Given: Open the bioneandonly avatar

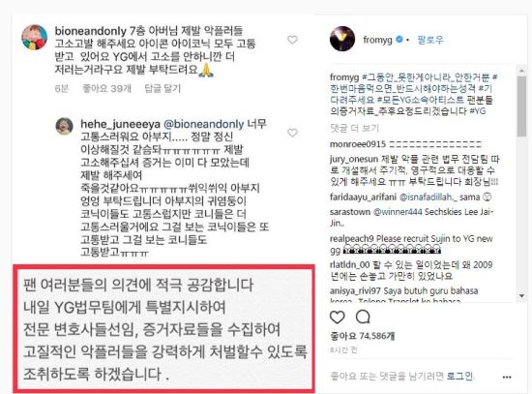Looking at the screenshot, I should click(x=34, y=37).
